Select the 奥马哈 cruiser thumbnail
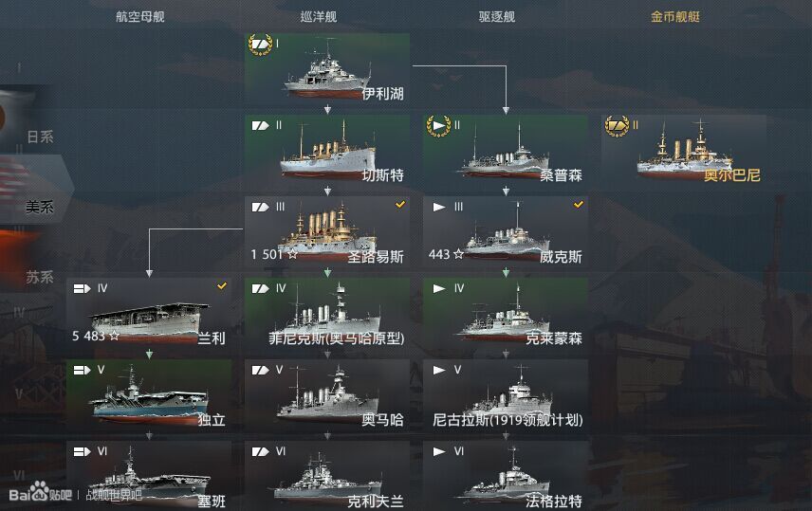Screen dimensions: 812x511 [327, 396]
